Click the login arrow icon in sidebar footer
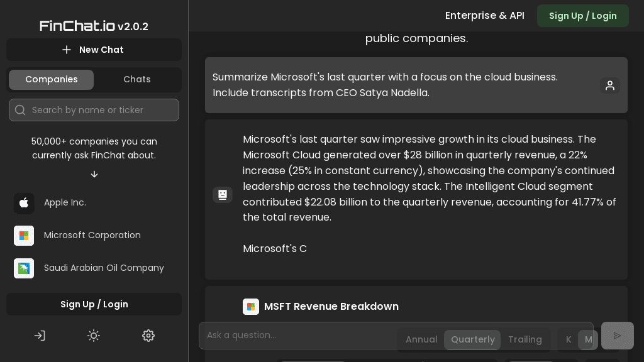Viewport: 644px width, 362px height. pyautogui.click(x=40, y=336)
